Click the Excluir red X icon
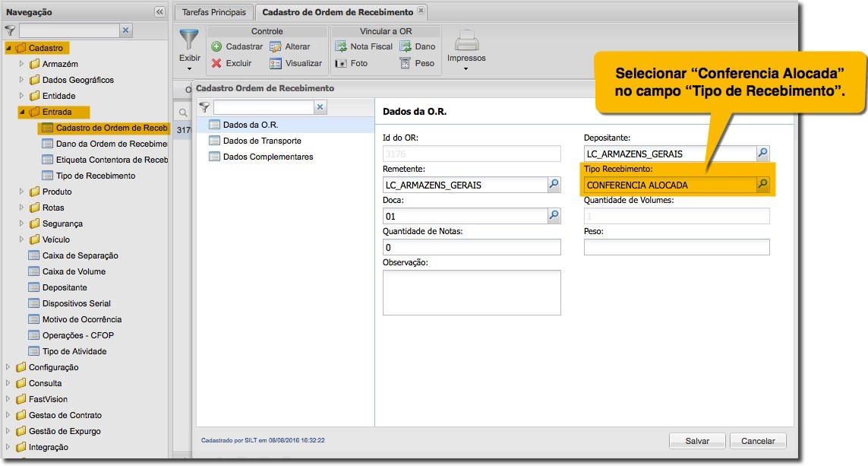The height and width of the screenshot is (466, 868). pyautogui.click(x=216, y=64)
